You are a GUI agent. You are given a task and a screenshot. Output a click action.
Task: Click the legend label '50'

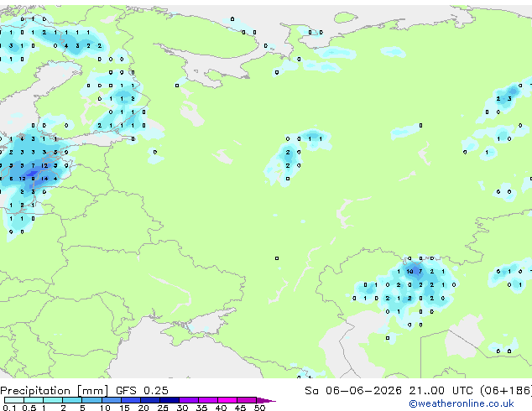click(x=259, y=408)
